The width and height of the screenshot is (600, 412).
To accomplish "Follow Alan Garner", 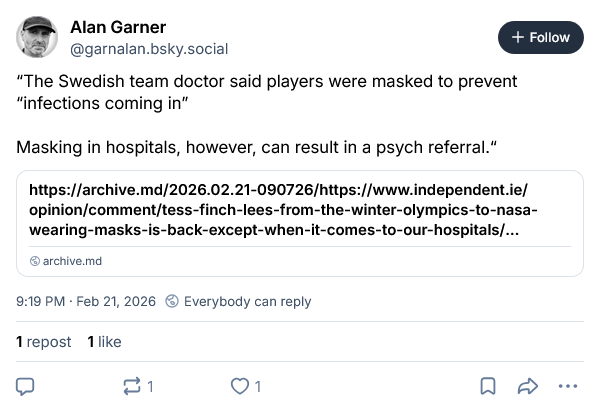I will click(x=540, y=37).
